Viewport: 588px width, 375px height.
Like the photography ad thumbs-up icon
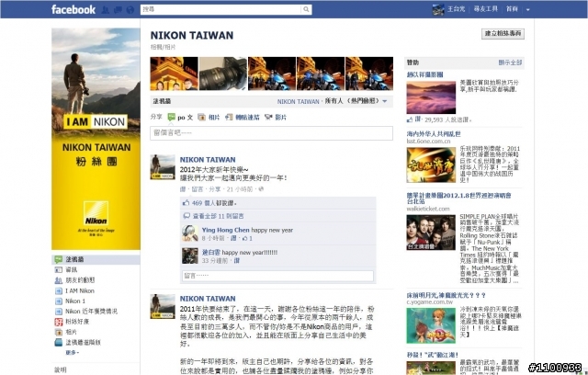409,119
